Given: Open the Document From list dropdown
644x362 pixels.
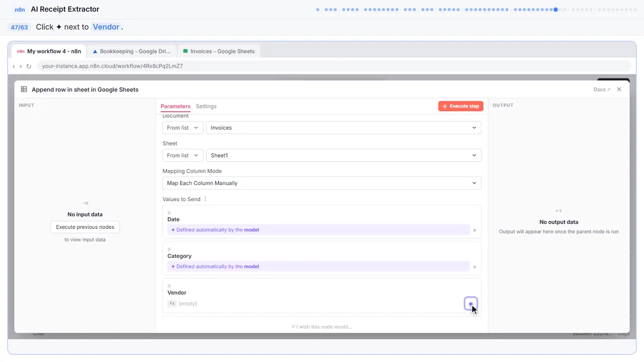Looking at the screenshot, I should pyautogui.click(x=183, y=128).
